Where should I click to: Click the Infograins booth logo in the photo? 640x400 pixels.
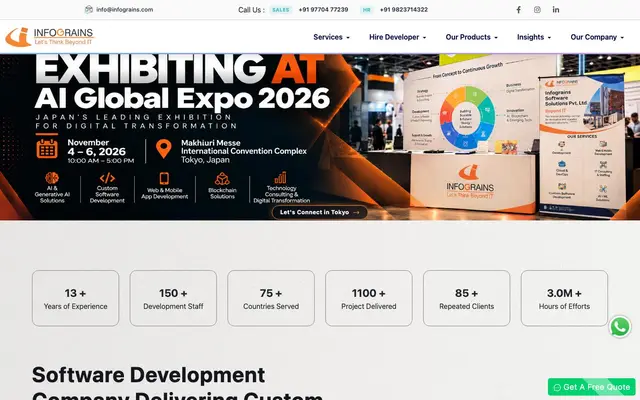(470, 182)
